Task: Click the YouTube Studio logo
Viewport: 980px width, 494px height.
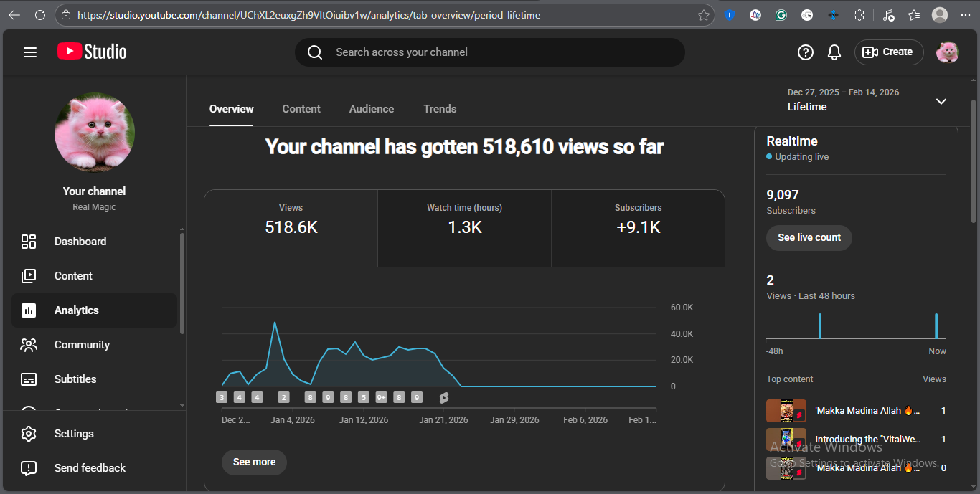Action: [92, 52]
